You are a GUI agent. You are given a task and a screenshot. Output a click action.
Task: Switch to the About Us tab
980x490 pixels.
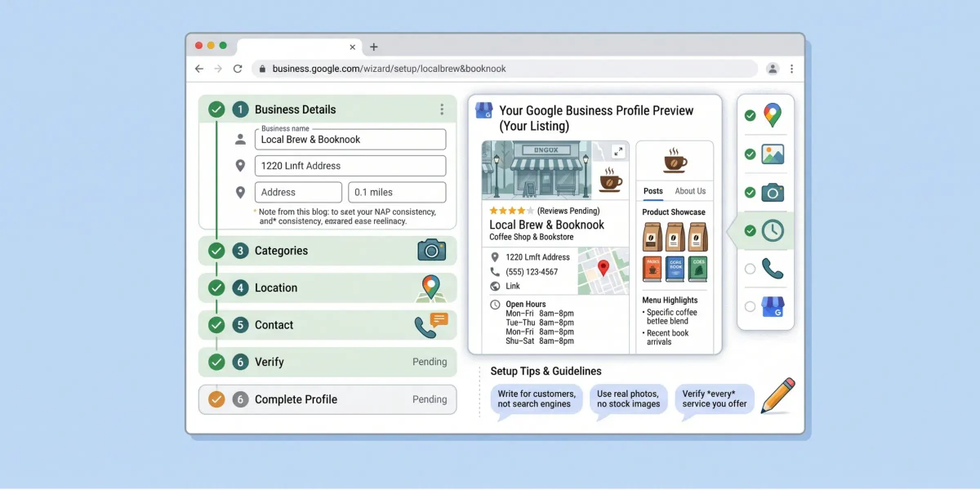pyautogui.click(x=690, y=191)
